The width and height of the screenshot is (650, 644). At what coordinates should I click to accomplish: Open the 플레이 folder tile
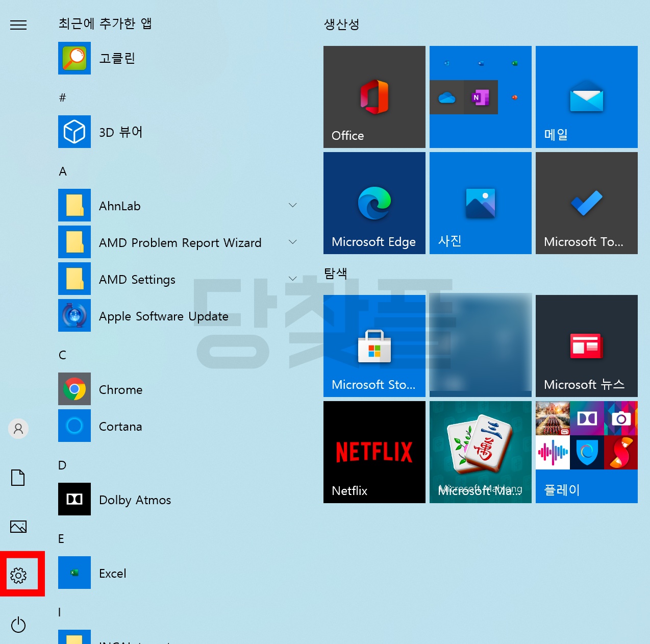[587, 452]
